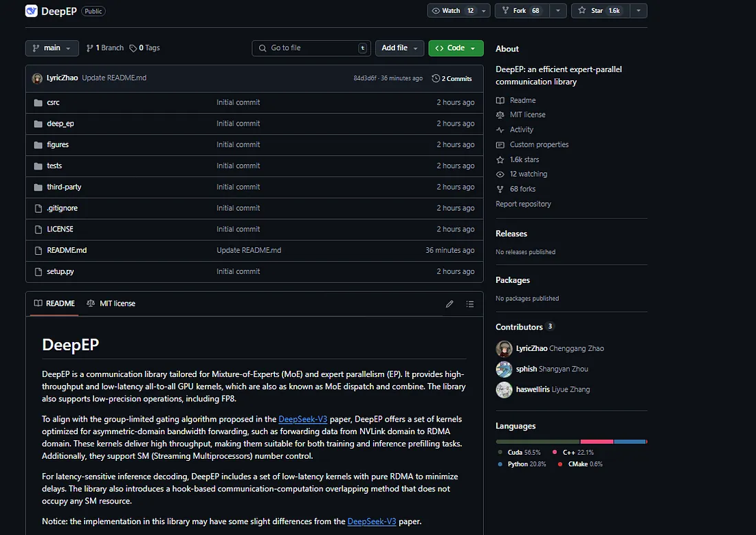Open the DeepSeek-V3 link in the Notice line
This screenshot has width=756, height=535.
point(372,521)
